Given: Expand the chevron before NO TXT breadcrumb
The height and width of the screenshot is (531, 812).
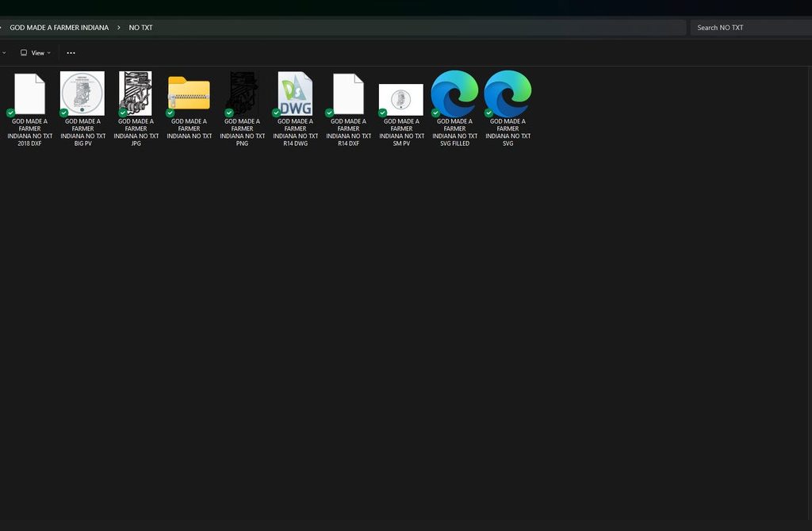Looking at the screenshot, I should [x=119, y=28].
